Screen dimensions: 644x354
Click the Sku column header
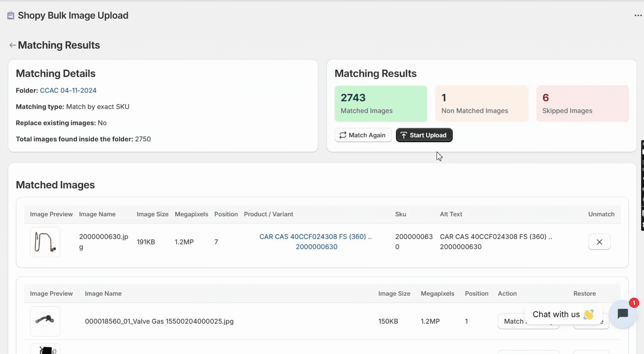coord(400,214)
